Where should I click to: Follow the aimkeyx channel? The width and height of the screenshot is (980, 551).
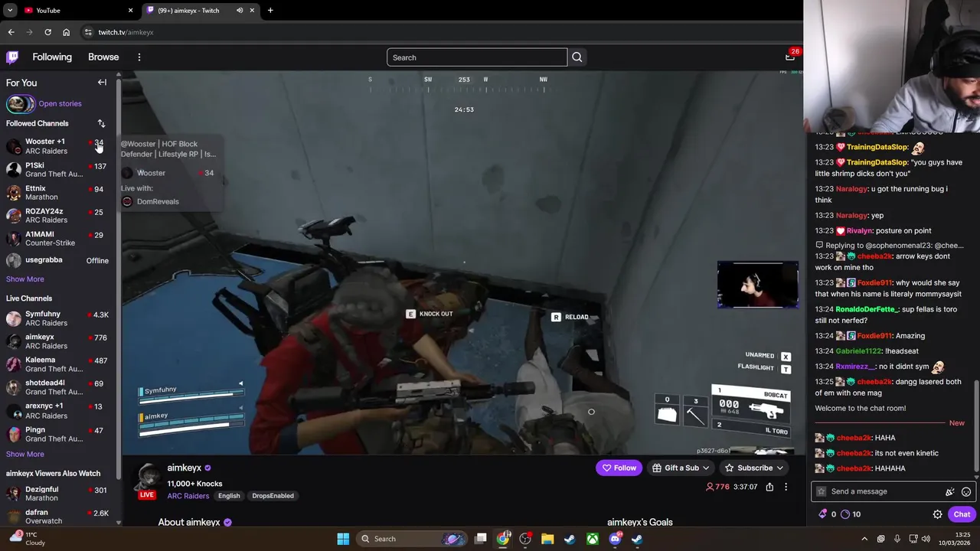click(x=619, y=468)
